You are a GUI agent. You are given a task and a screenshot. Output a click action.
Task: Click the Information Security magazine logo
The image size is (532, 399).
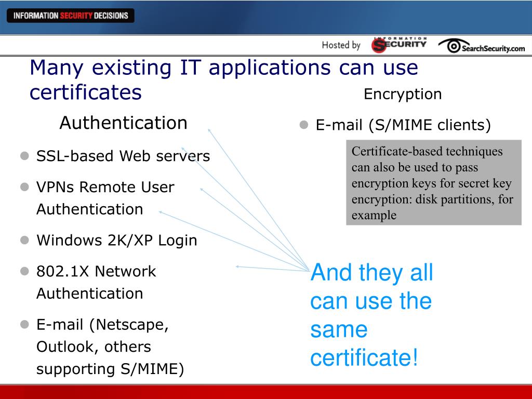tap(399, 45)
